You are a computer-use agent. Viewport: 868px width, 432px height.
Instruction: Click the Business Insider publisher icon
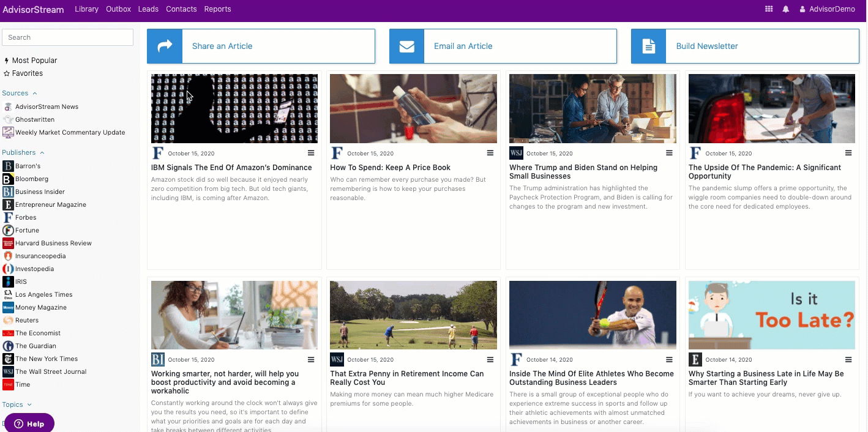[x=8, y=192]
